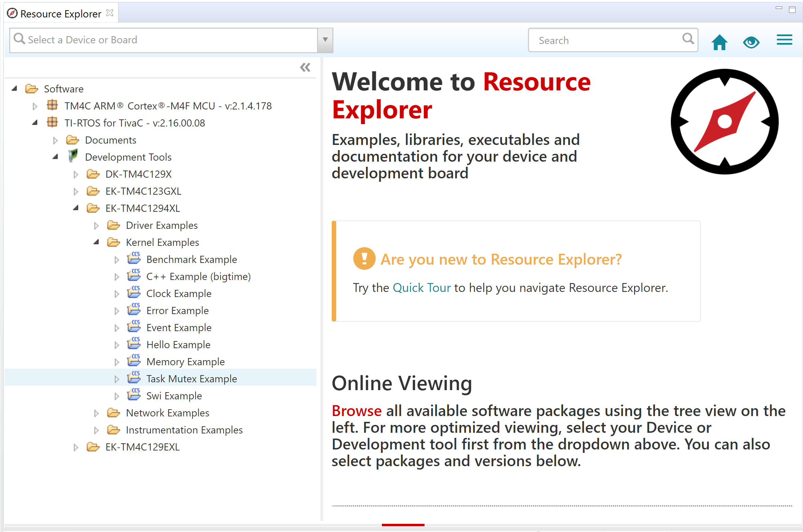The image size is (803, 532).
Task: Click the home icon in toolbar
Action: (719, 42)
